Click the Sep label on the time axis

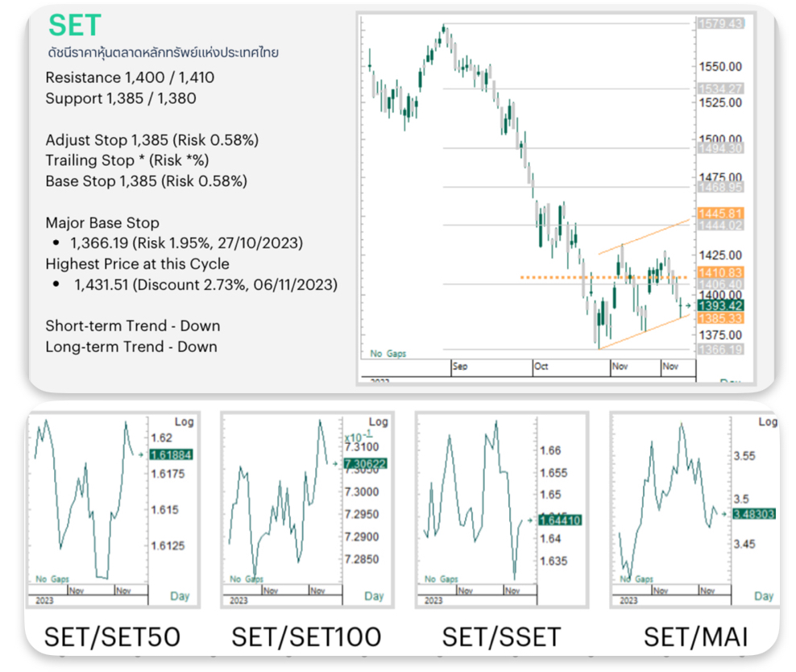pos(460,367)
